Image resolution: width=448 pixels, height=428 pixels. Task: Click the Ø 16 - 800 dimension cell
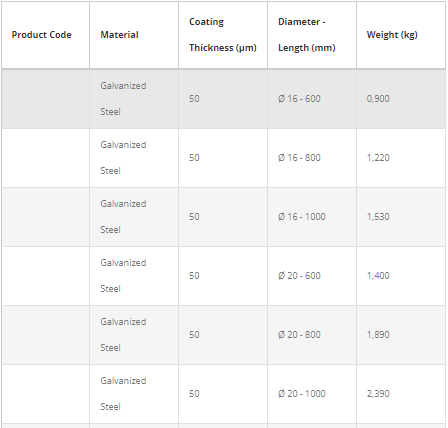point(312,158)
